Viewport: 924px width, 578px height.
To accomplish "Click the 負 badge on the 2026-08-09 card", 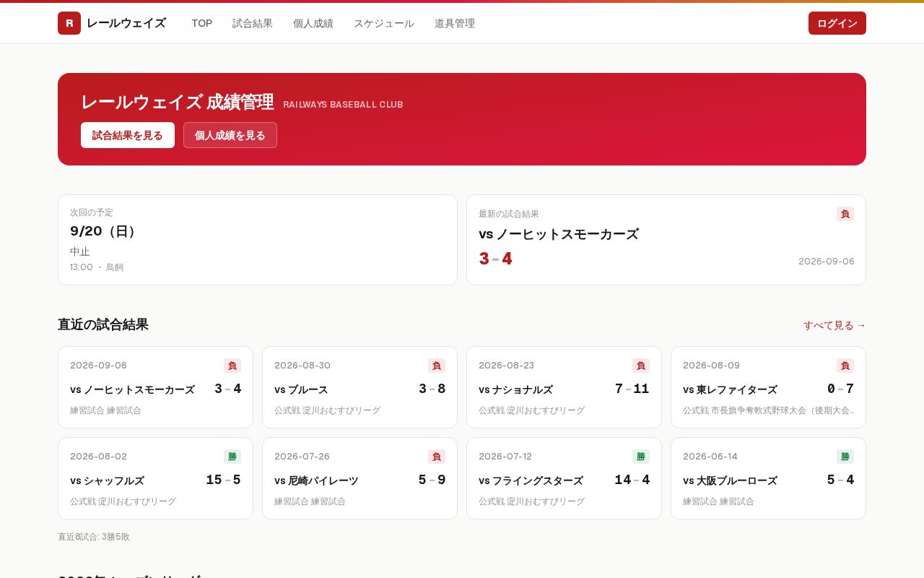I will pos(845,366).
